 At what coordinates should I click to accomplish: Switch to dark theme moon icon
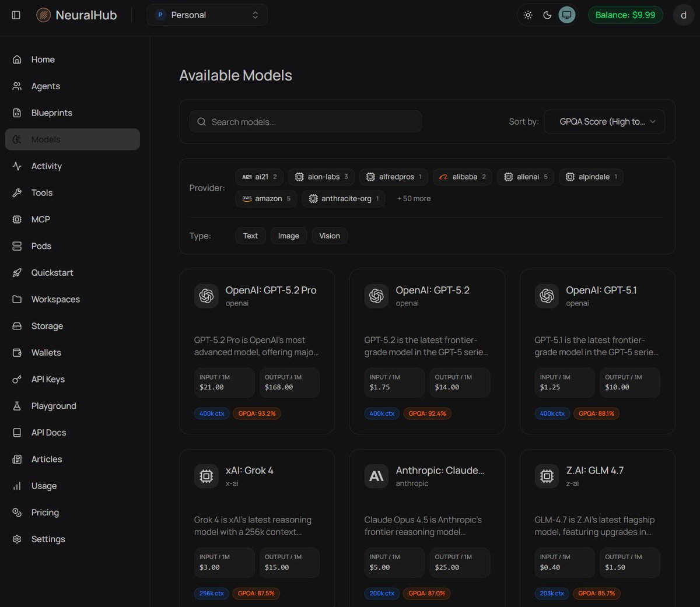tap(547, 15)
